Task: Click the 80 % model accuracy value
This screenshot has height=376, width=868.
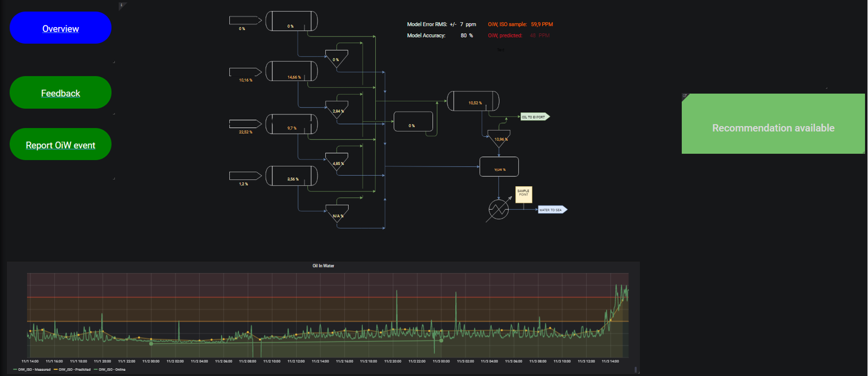Action: [x=467, y=35]
